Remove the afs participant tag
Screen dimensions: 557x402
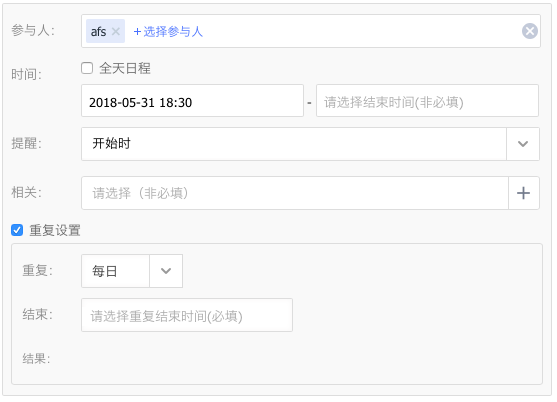point(116,32)
